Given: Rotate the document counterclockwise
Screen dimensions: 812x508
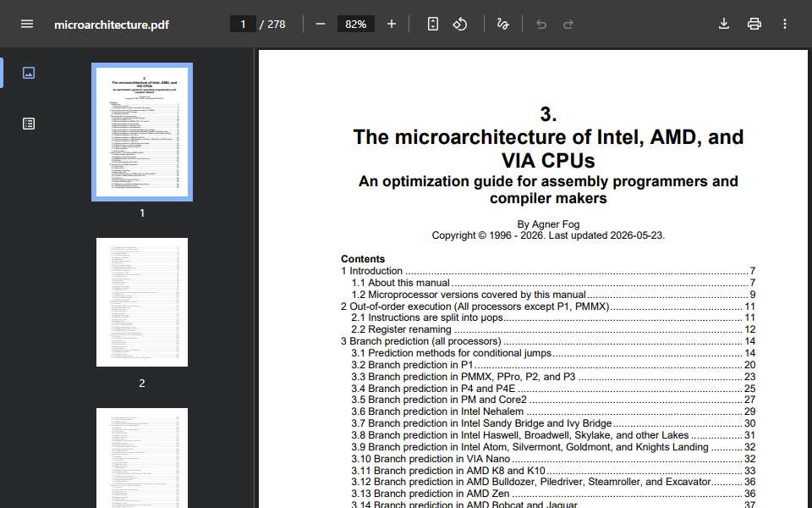Looking at the screenshot, I should point(460,24).
